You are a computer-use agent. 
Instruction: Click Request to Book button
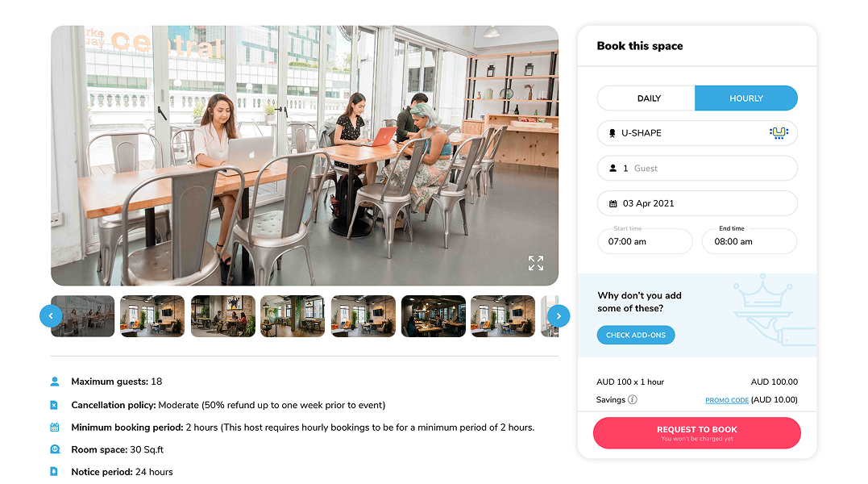click(697, 433)
